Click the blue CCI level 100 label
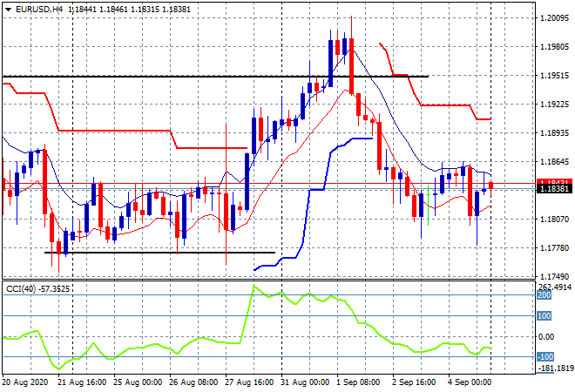Viewport: 575px width, 392px height. (x=545, y=316)
